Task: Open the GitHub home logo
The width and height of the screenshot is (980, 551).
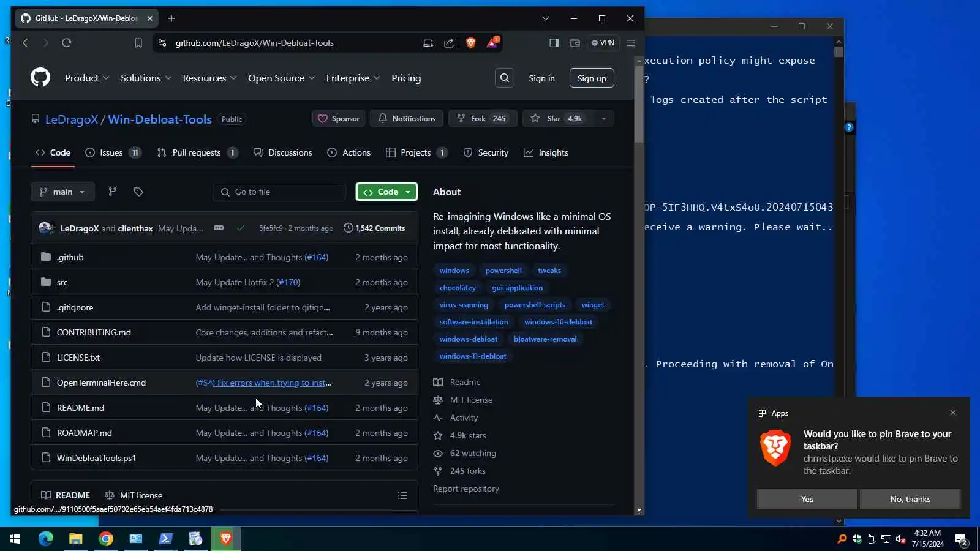Action: click(x=40, y=78)
